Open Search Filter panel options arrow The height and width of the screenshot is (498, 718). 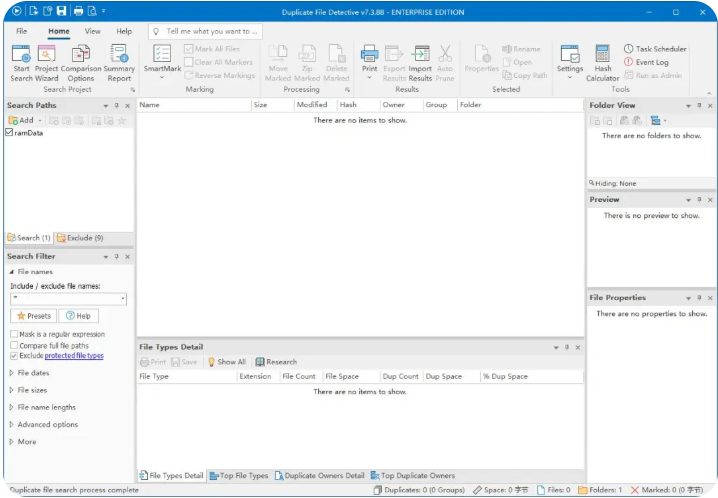point(106,257)
